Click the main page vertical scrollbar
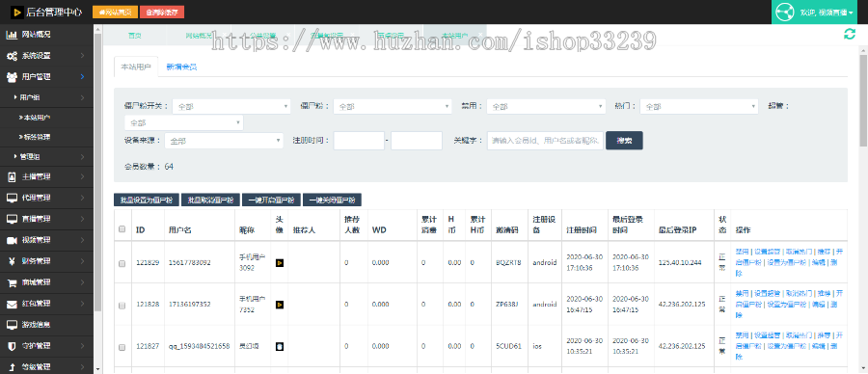868x374 pixels. click(863, 99)
